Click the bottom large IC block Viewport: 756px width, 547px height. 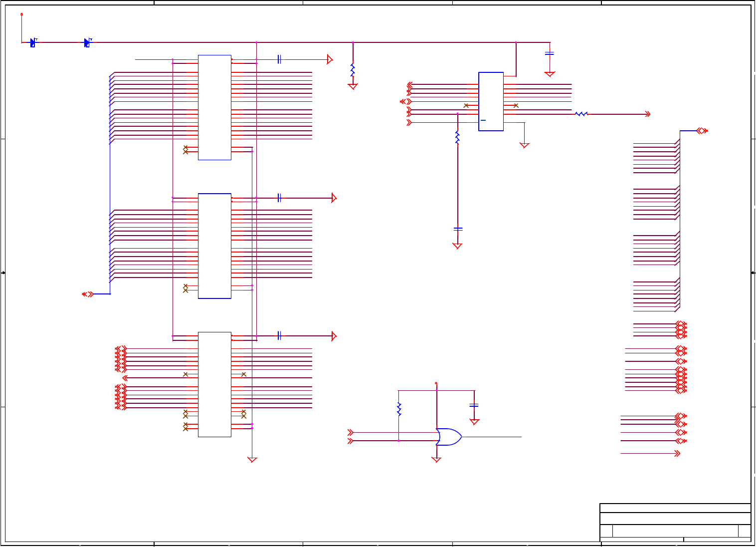tap(214, 384)
